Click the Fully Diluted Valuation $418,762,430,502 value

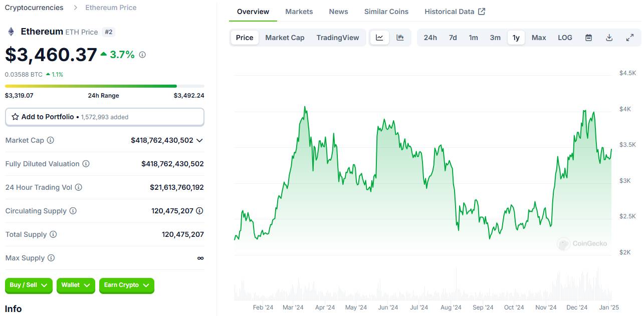click(x=172, y=164)
